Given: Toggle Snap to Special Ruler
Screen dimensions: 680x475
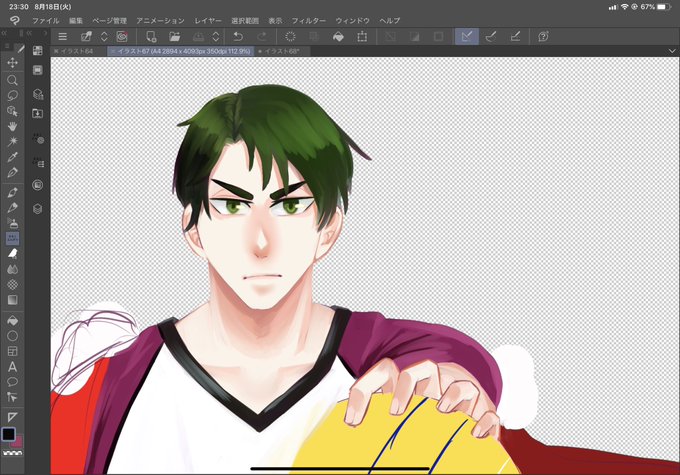Looking at the screenshot, I should coord(491,36).
